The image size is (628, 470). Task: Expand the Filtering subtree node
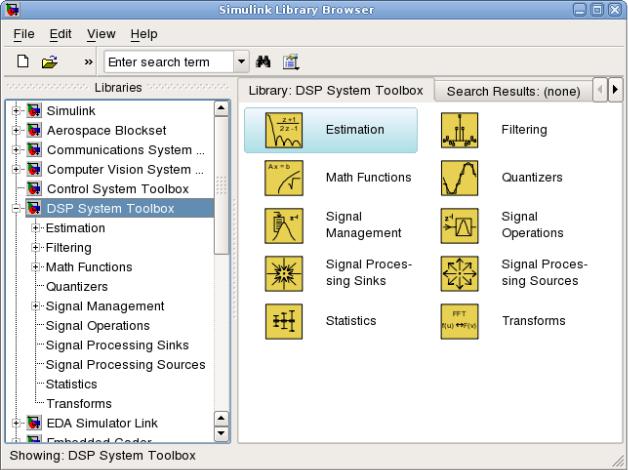point(35,247)
